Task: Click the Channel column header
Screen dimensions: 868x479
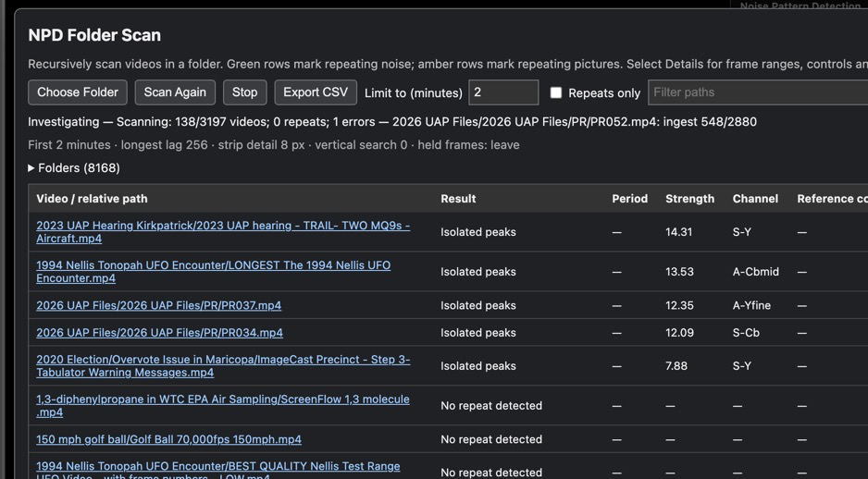Action: (755, 199)
